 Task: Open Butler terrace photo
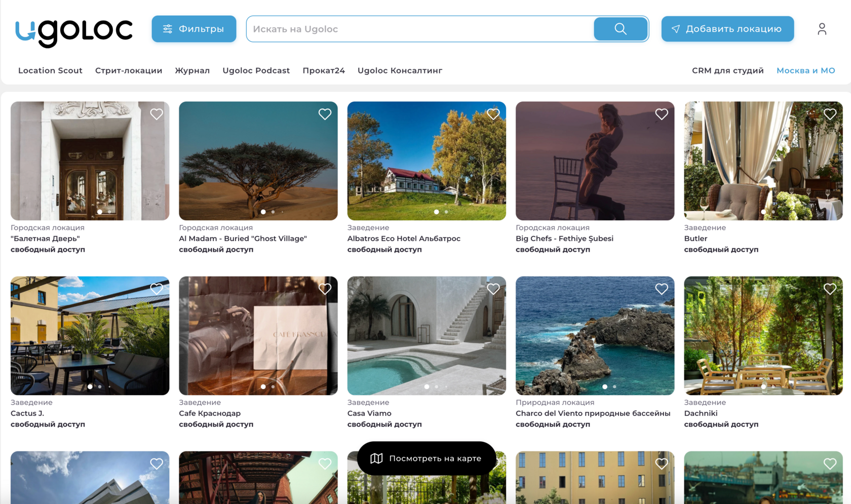tap(763, 161)
